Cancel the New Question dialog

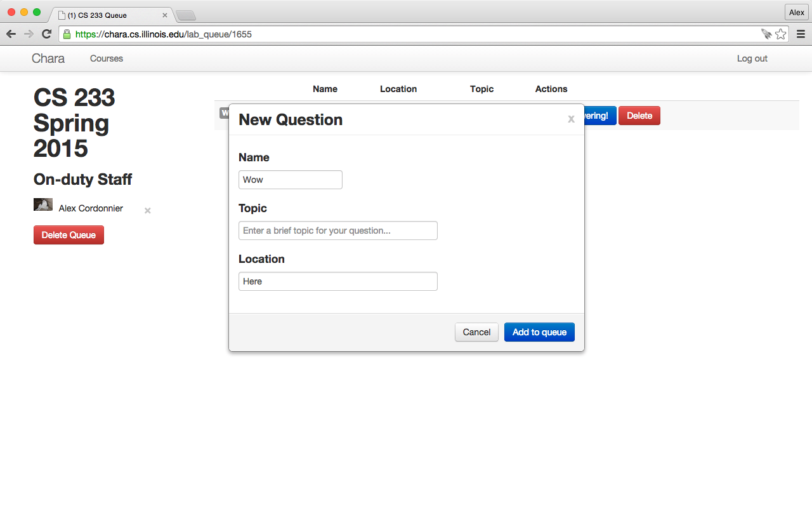coord(476,332)
